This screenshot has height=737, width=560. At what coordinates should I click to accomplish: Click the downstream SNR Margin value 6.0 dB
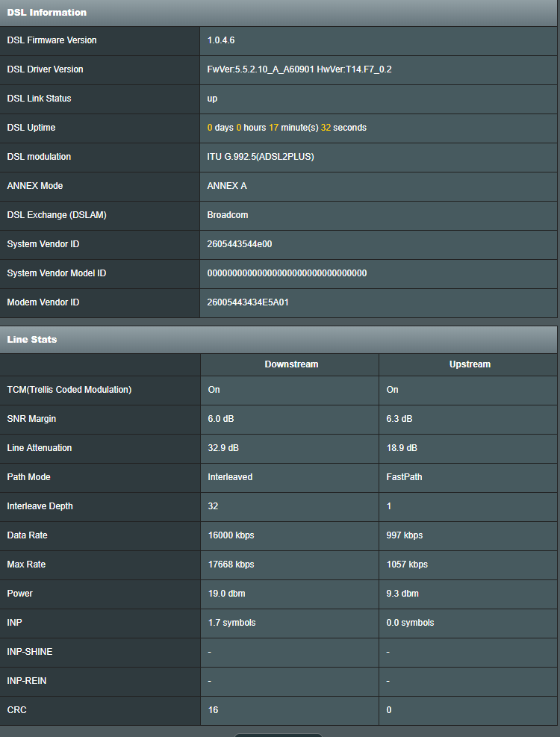[x=221, y=419]
